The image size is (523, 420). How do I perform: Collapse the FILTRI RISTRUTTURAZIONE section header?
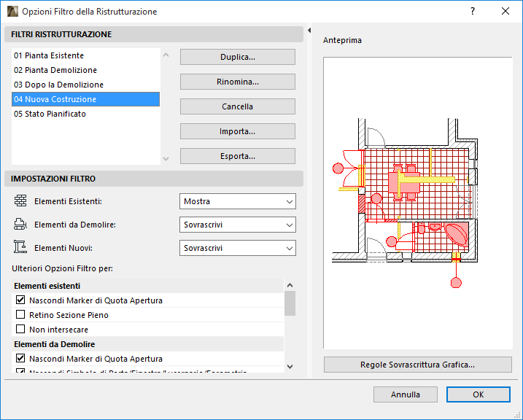pos(154,34)
